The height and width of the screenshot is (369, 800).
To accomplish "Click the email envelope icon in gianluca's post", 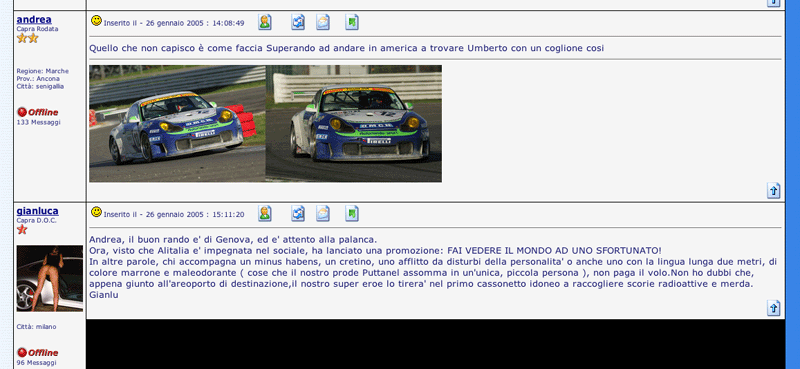I will pyautogui.click(x=323, y=213).
